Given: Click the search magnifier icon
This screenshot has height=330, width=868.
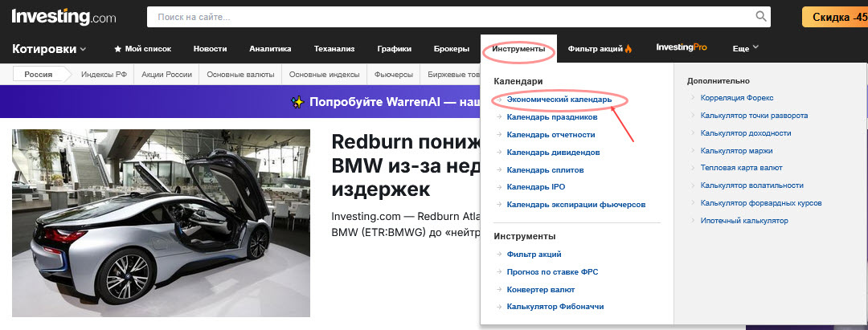Looking at the screenshot, I should pyautogui.click(x=761, y=17).
